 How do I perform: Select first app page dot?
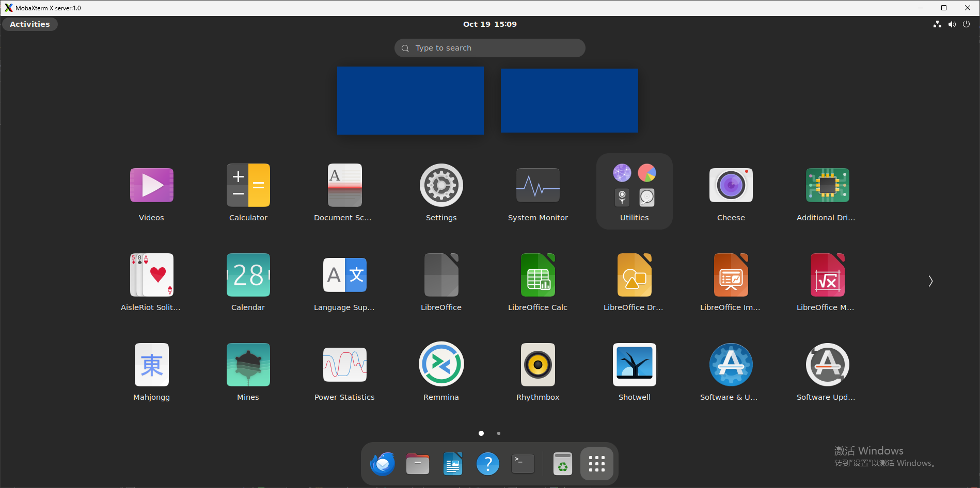(481, 433)
